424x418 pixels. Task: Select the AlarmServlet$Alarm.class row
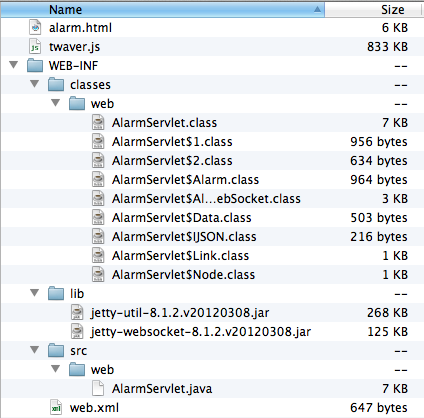click(x=212, y=180)
